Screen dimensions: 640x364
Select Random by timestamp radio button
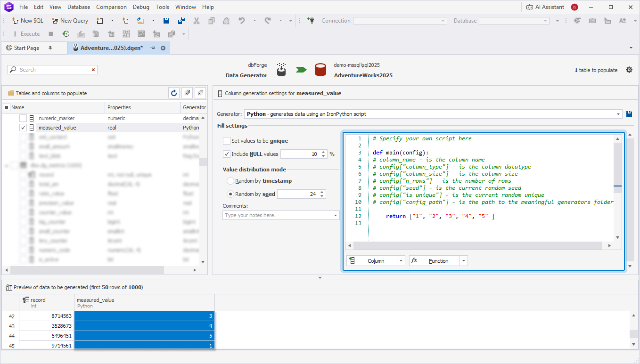click(x=230, y=181)
